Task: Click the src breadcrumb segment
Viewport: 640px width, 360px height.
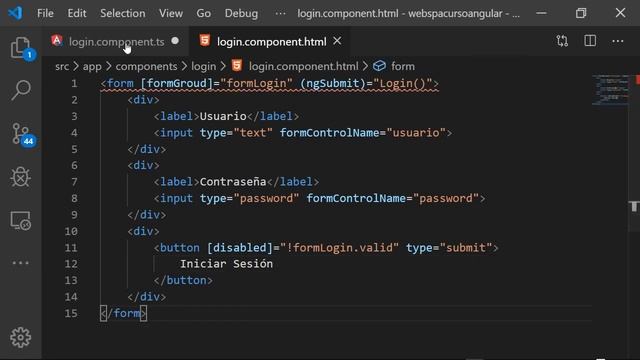Action: (x=62, y=66)
